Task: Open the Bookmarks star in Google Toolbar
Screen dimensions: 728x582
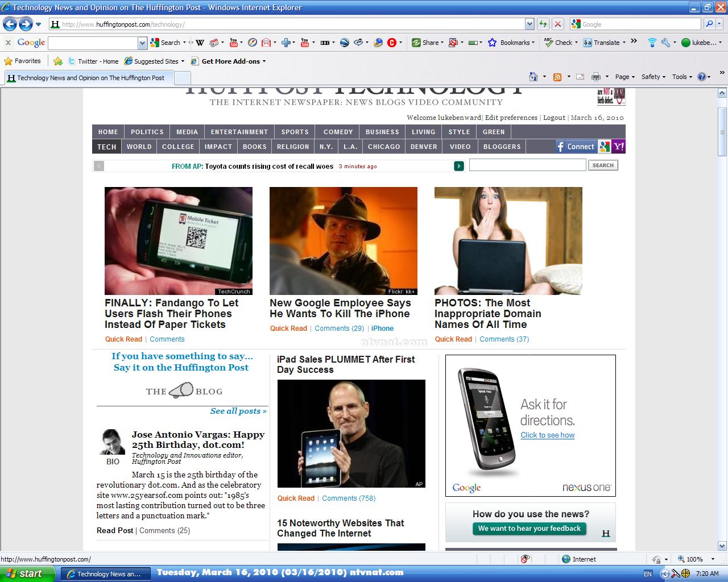Action: click(x=493, y=43)
